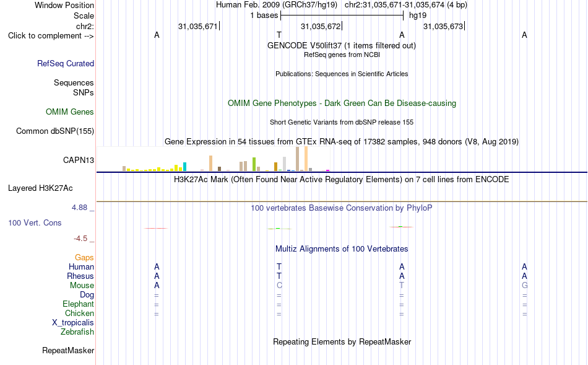Click the Rhesus T base in alignment
Viewport: 588px width, 365px height.
coord(279,276)
